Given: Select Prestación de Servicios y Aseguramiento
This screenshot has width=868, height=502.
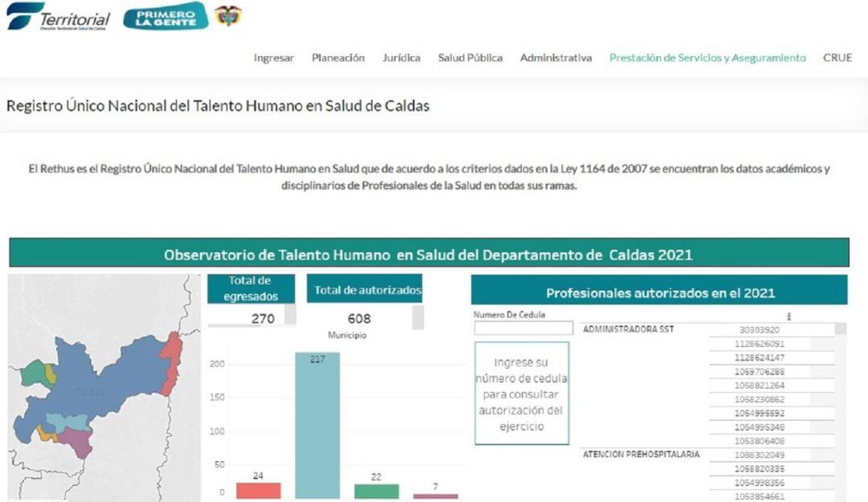Looking at the screenshot, I should coord(707,58).
